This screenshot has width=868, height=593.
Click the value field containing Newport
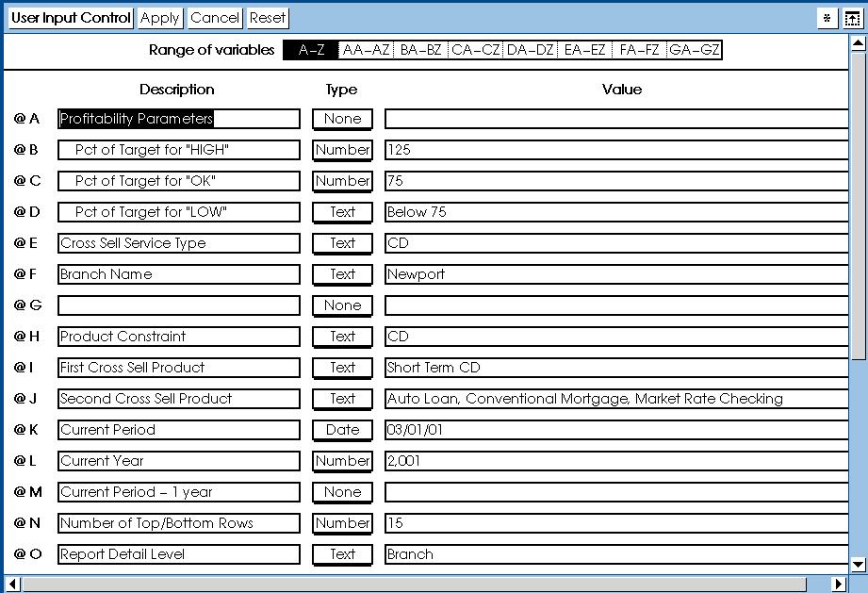[616, 274]
